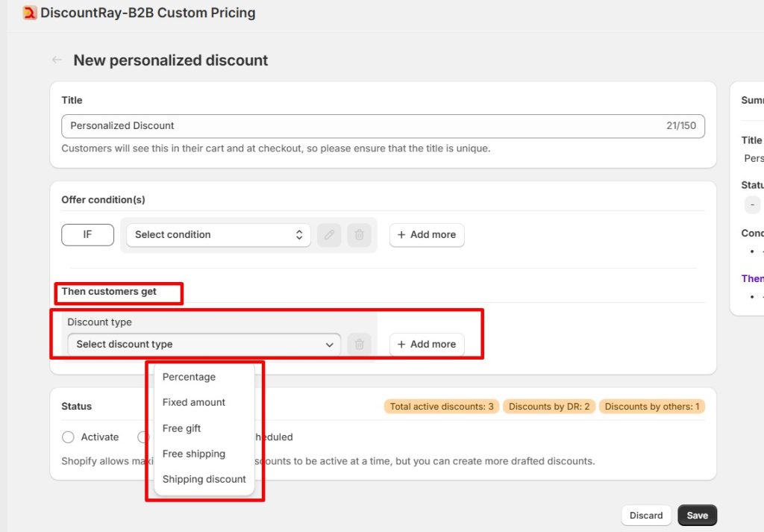The height and width of the screenshot is (532, 764).
Task: Delete the condition using its trash icon
Action: (x=359, y=234)
